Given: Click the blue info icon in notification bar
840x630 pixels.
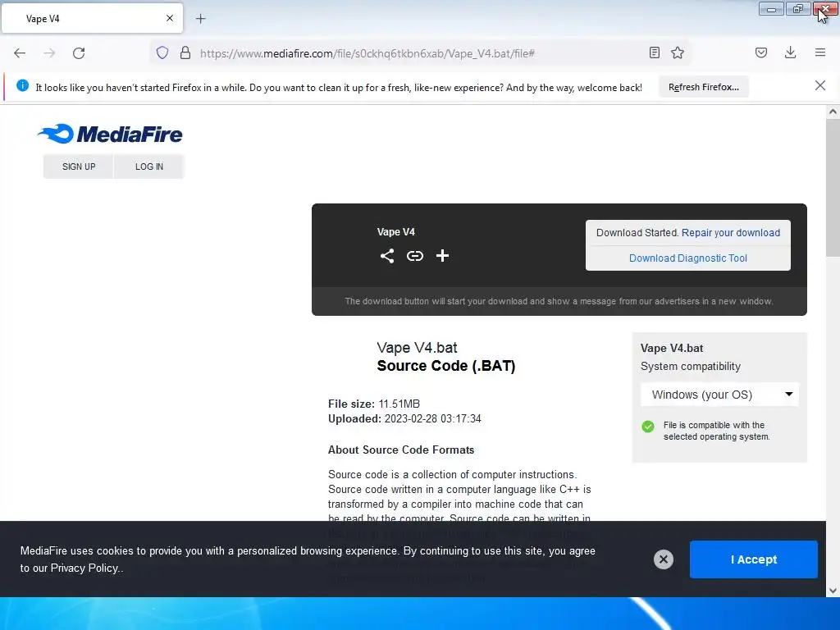Looking at the screenshot, I should (22, 85).
